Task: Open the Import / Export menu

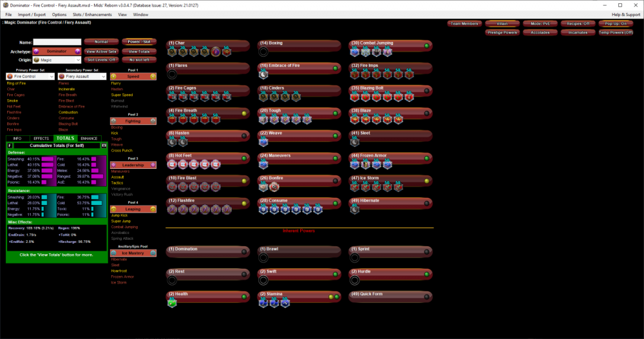Action: pos(32,14)
